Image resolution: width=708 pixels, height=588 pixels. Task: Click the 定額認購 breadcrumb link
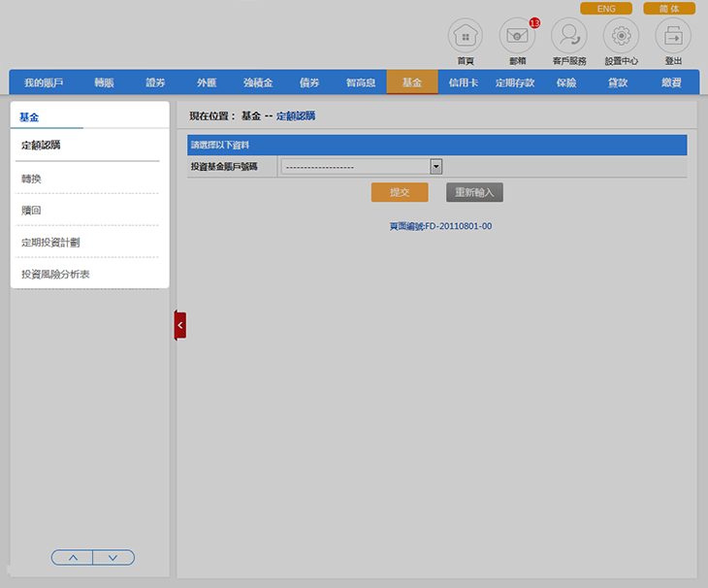point(296,115)
